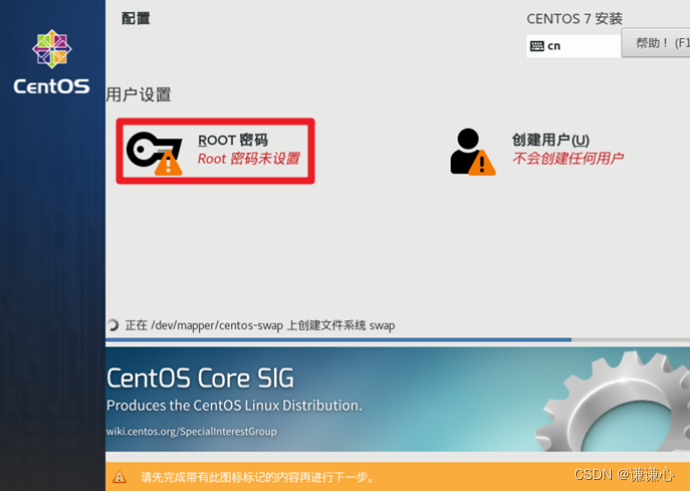Click the orange warning message bar
This screenshot has width=690, height=492.
pyautogui.click(x=398, y=477)
